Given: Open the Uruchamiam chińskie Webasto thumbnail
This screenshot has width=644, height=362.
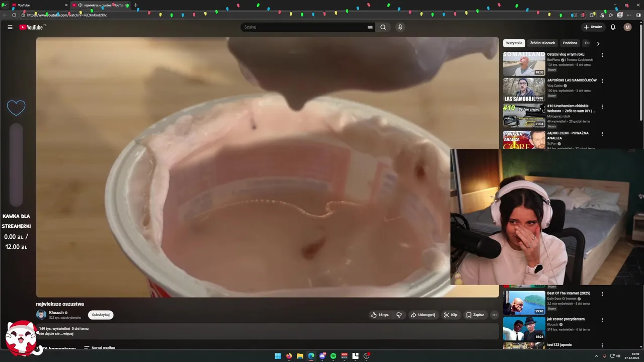Looking at the screenshot, I should click(x=524, y=116).
